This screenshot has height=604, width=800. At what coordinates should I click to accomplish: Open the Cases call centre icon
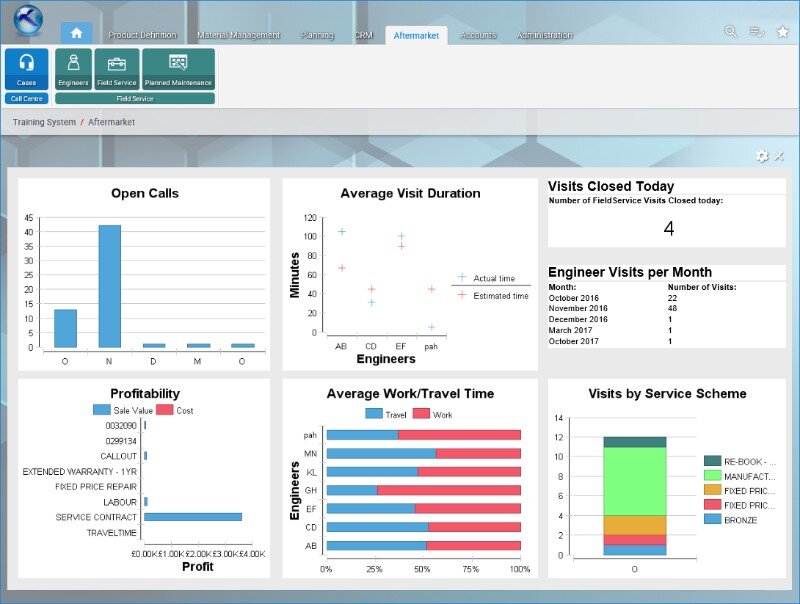pyautogui.click(x=26, y=68)
